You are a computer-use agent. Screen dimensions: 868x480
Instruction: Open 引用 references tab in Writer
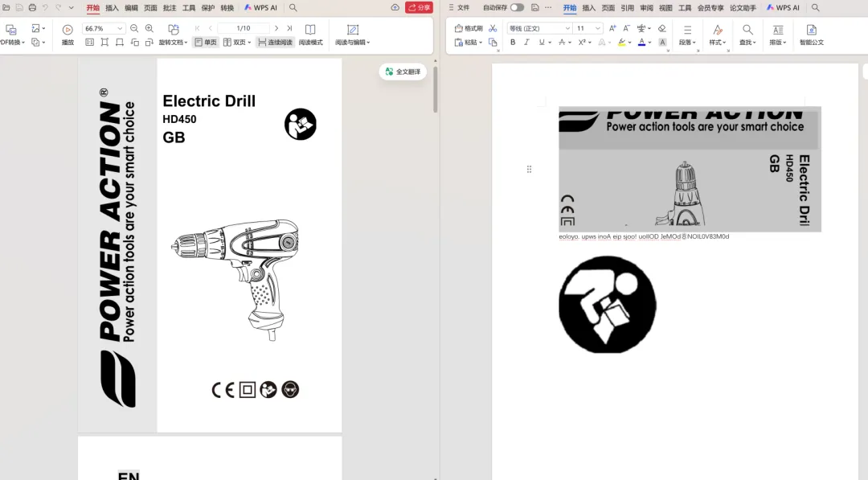click(x=627, y=8)
